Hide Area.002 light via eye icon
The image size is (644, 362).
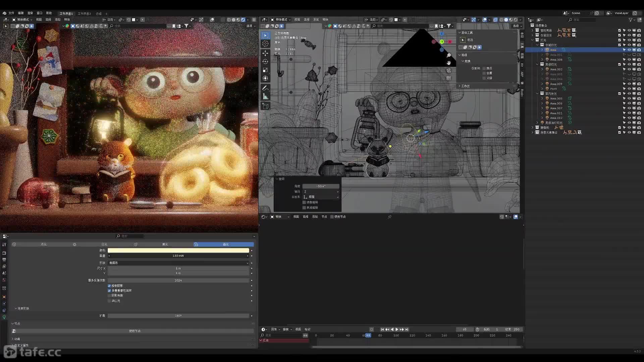629,69
